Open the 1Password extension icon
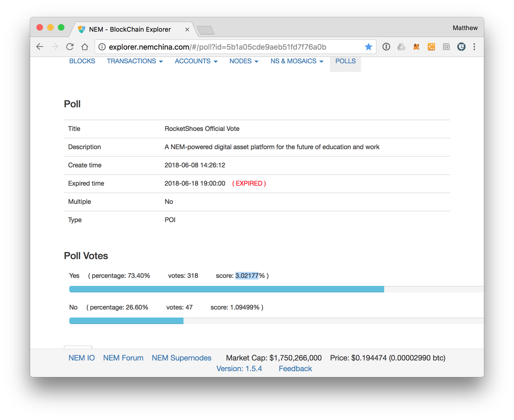 pos(386,47)
